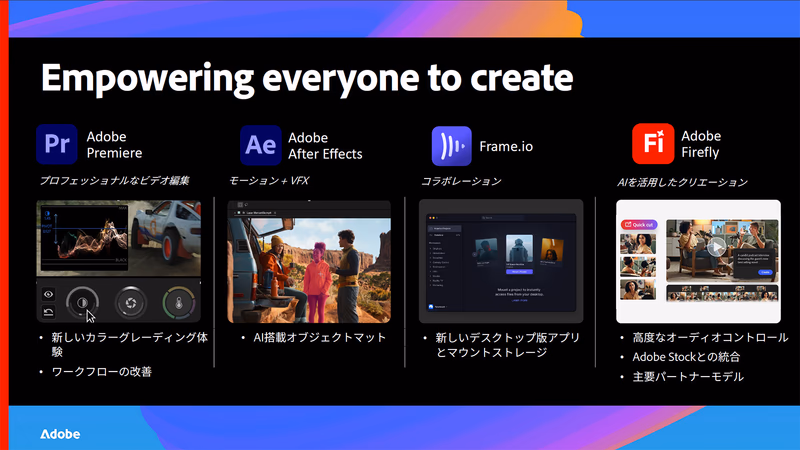The height and width of the screenshot is (450, 800).
Task: Click the blue Create button in Firefly prompt box
Action: point(765,272)
